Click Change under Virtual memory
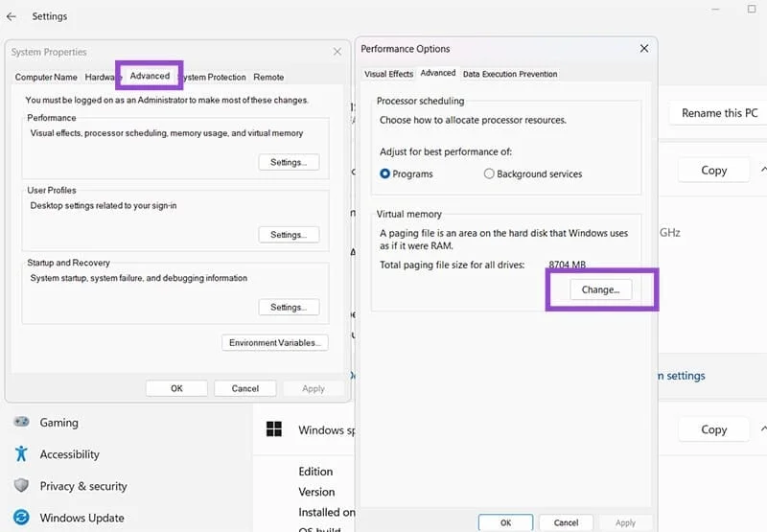The image size is (767, 532). (x=600, y=289)
